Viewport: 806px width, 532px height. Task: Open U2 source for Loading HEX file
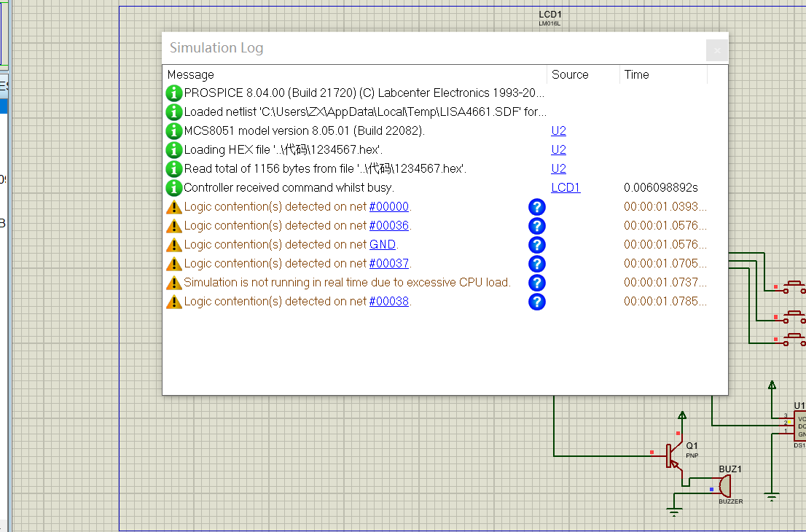(x=558, y=149)
